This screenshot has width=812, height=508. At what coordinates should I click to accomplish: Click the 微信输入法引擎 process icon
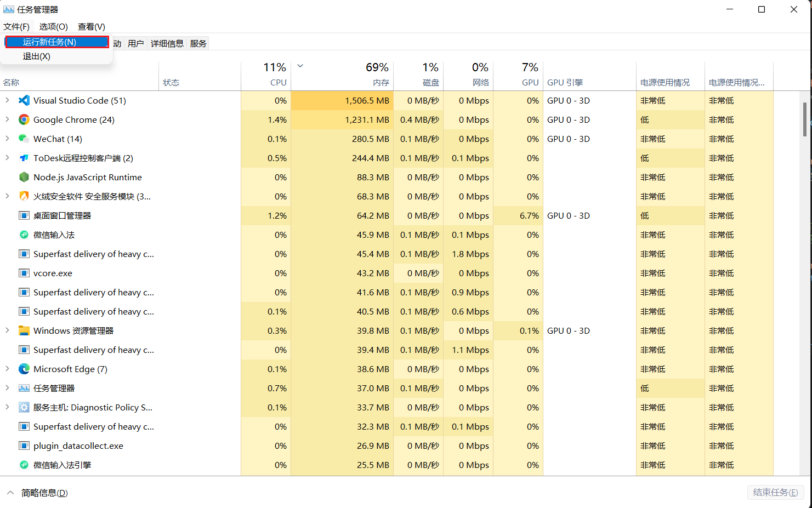coord(24,465)
